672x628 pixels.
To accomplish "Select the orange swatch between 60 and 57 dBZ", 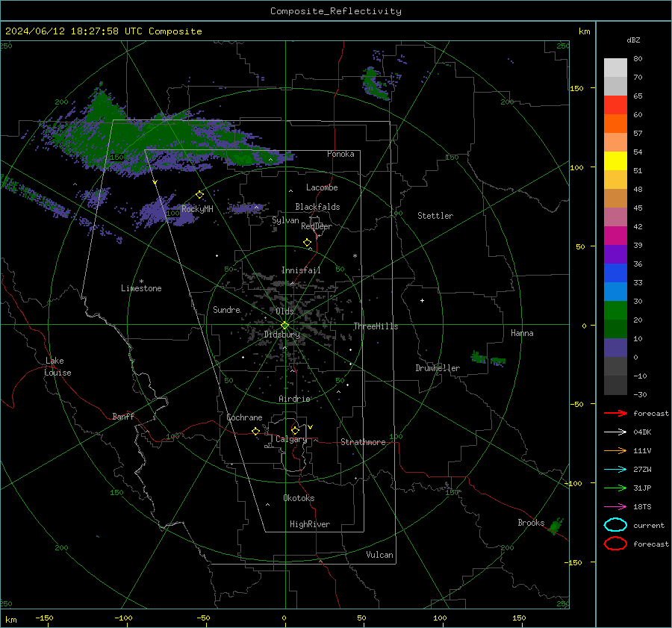I will coord(615,124).
